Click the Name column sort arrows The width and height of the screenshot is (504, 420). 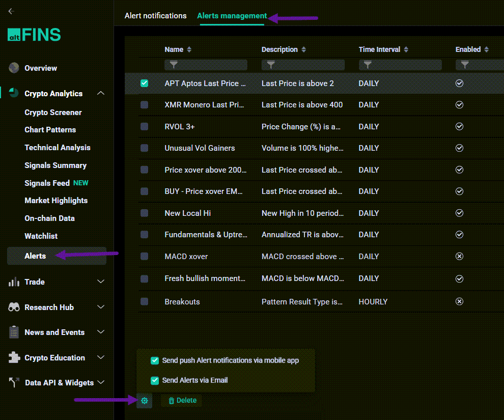(x=189, y=49)
